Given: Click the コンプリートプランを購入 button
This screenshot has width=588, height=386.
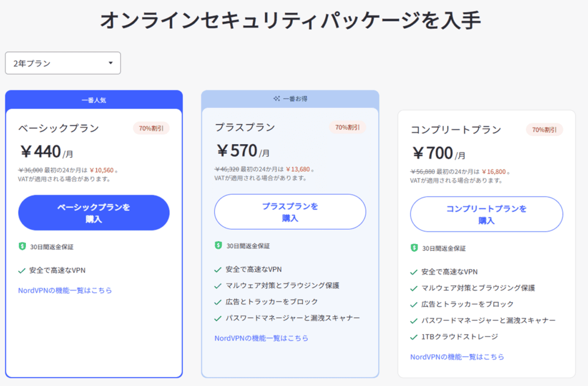Looking at the screenshot, I should 486,214.
